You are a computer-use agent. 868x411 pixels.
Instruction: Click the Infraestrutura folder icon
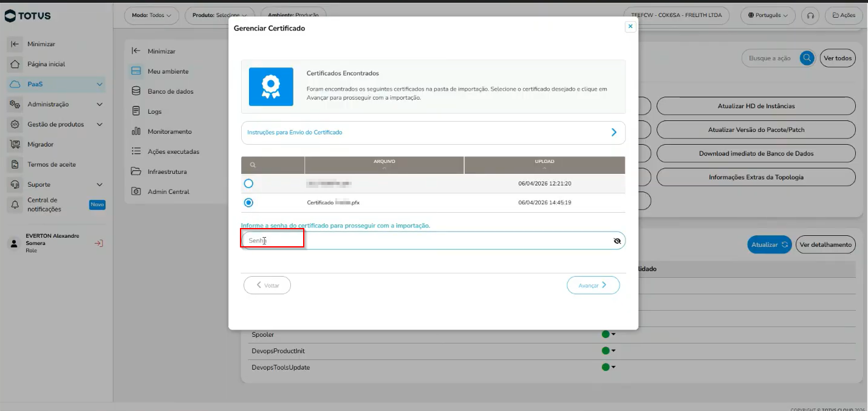tap(136, 171)
